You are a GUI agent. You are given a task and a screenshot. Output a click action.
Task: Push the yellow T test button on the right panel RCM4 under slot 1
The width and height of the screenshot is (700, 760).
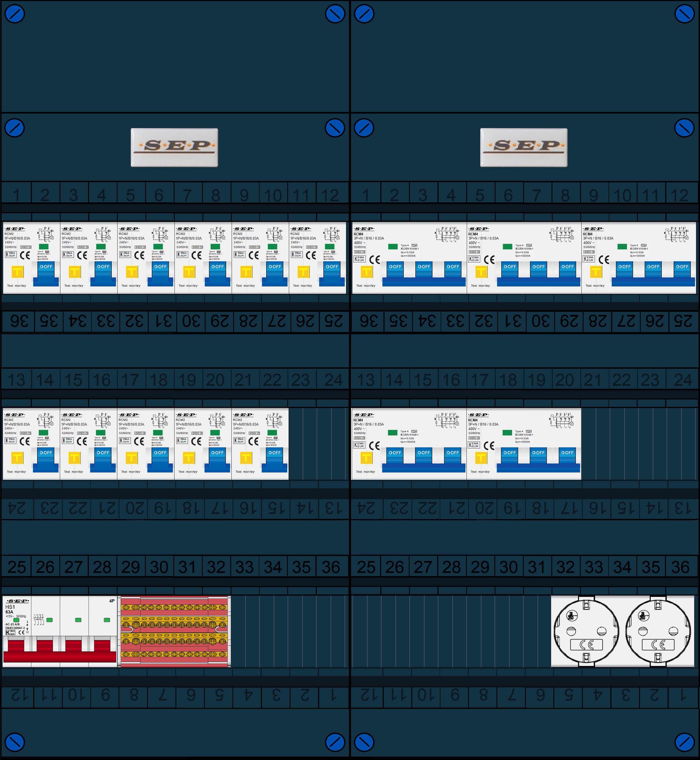pyautogui.click(x=367, y=271)
